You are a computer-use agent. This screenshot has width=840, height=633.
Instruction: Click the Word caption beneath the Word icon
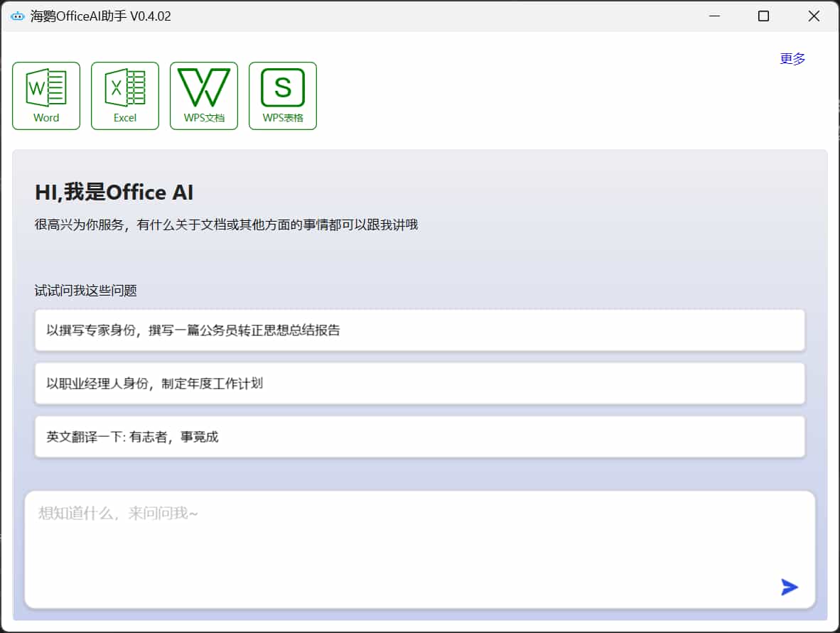(46, 118)
